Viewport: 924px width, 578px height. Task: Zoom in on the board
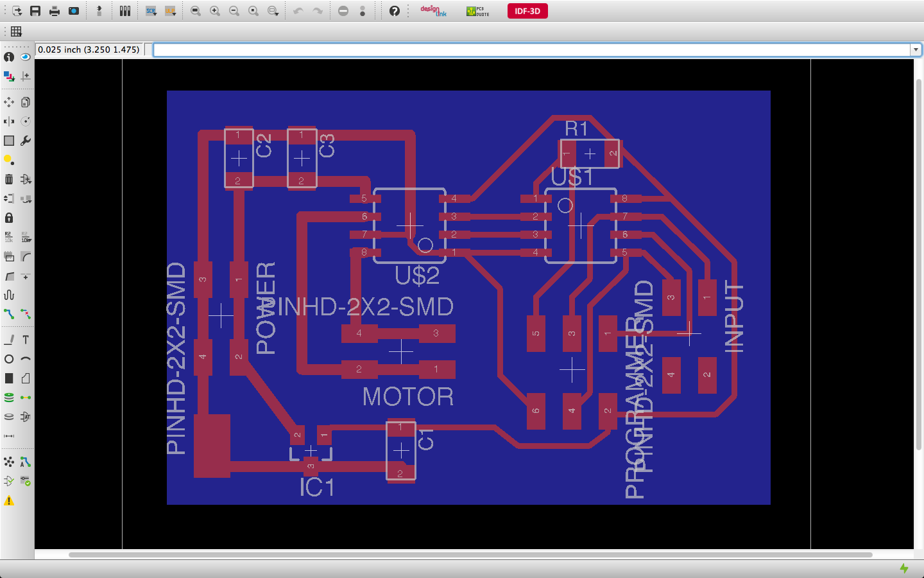(x=215, y=11)
